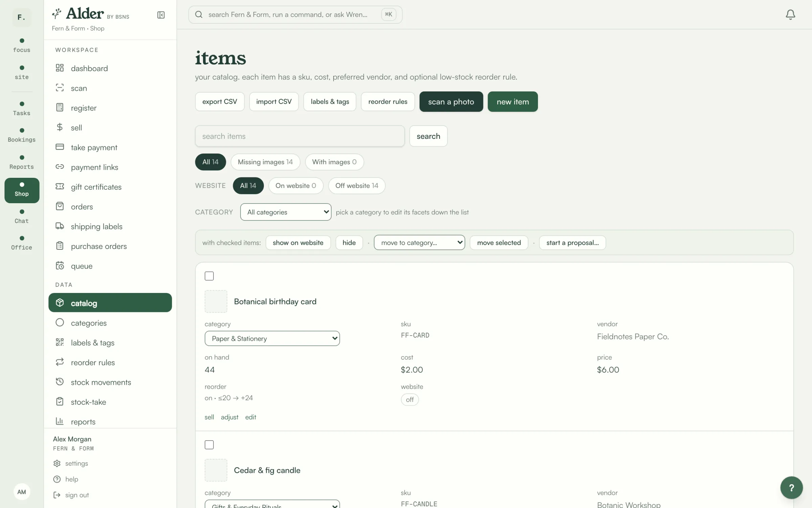Open notifications bell
The image size is (812, 508).
790,15
